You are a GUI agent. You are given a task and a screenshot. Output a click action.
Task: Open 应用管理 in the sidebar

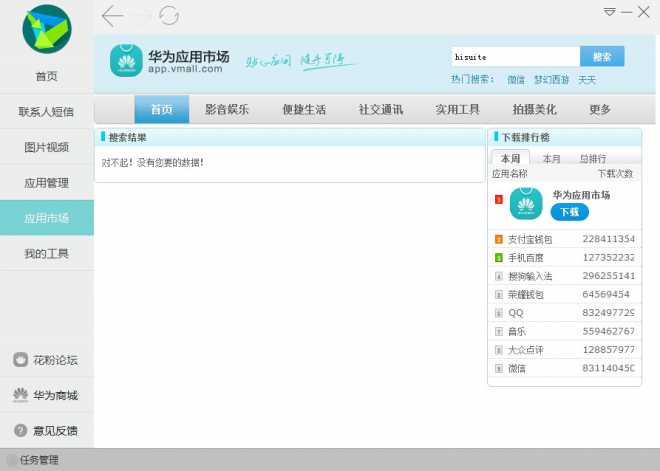point(47,182)
